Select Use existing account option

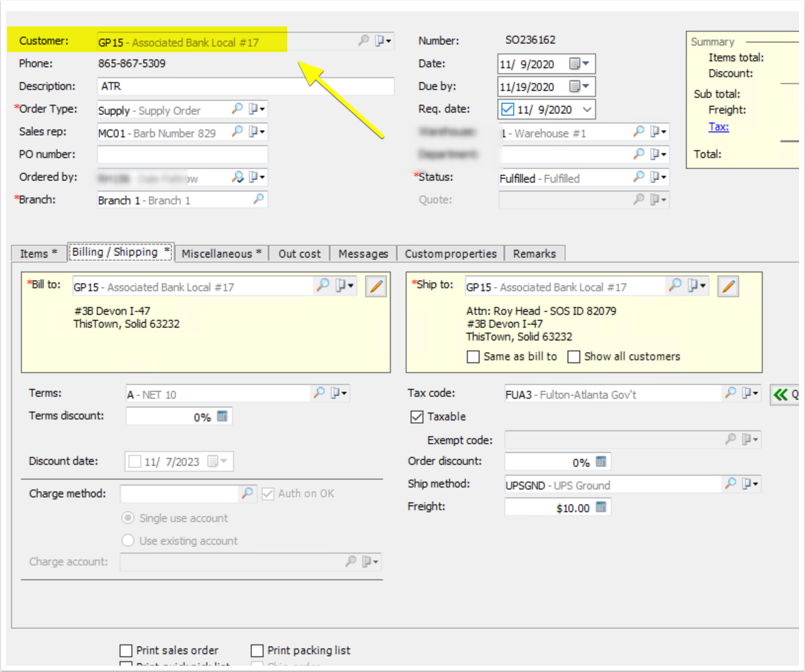[x=128, y=540]
